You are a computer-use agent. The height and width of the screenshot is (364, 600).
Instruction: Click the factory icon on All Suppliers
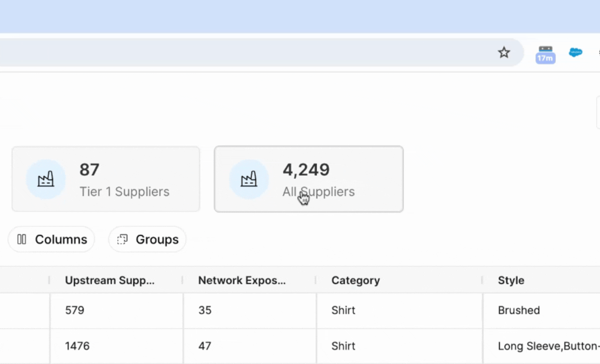click(248, 179)
